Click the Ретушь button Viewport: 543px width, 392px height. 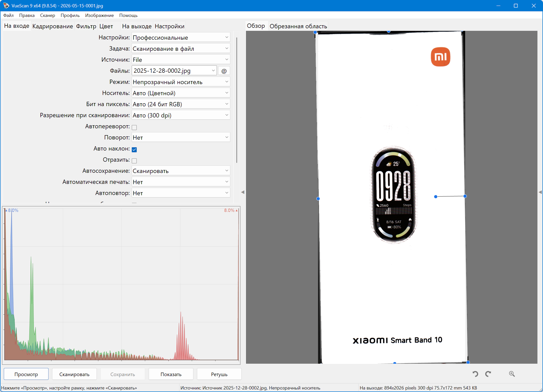219,374
